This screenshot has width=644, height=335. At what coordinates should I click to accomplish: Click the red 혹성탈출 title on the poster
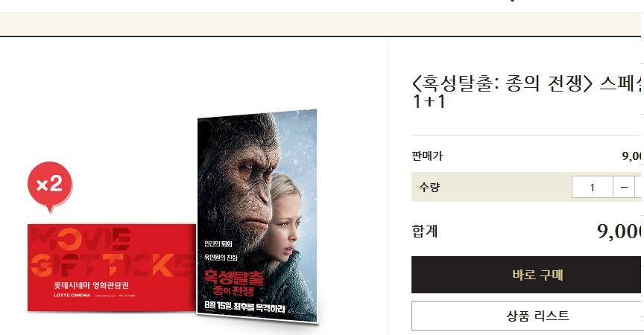coord(234,278)
